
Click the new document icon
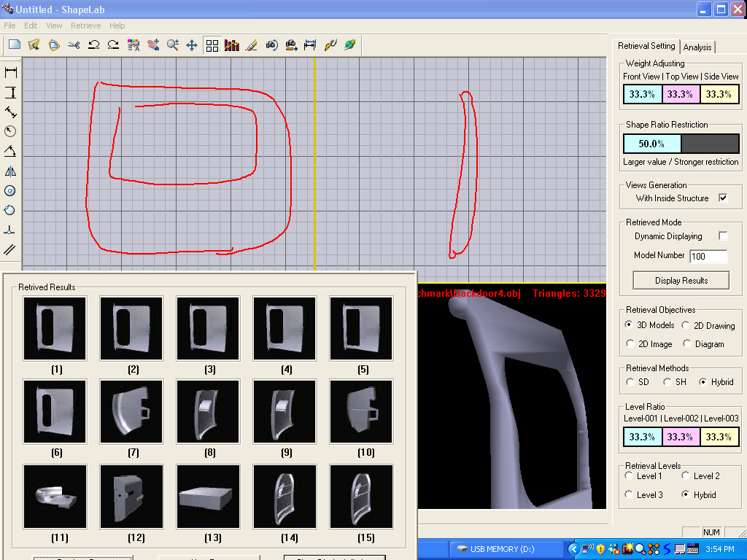point(14,44)
